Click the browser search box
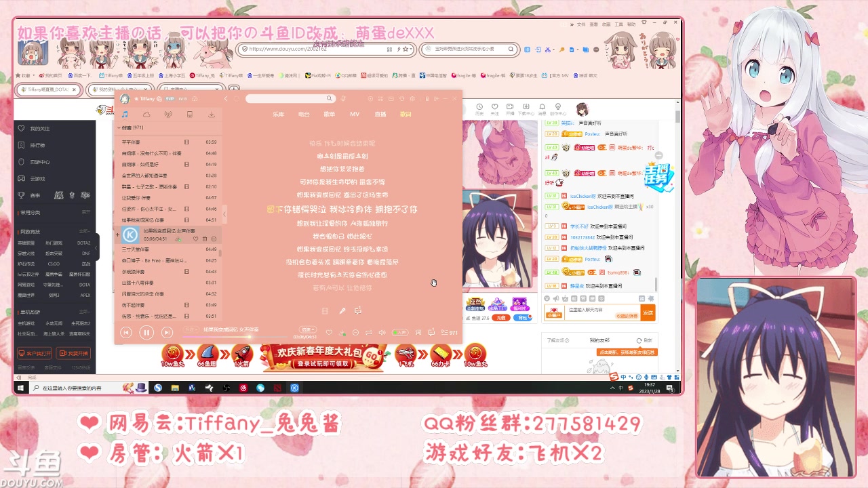 (x=469, y=49)
